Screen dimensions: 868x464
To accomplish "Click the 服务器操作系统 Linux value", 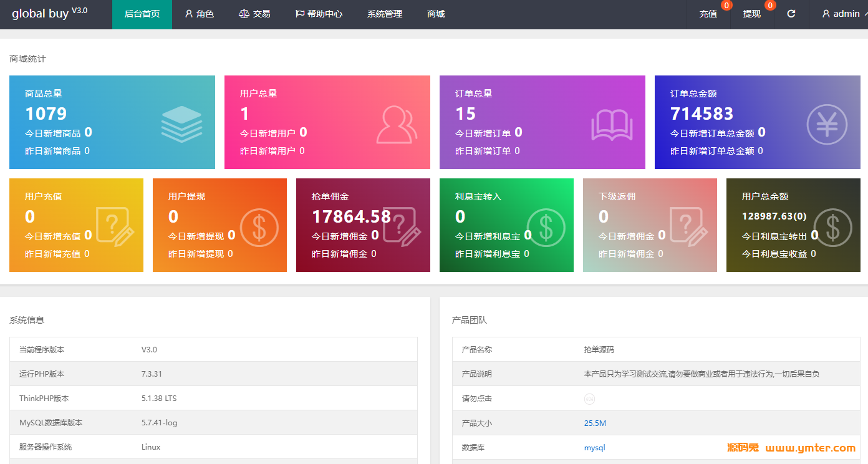I will (151, 447).
